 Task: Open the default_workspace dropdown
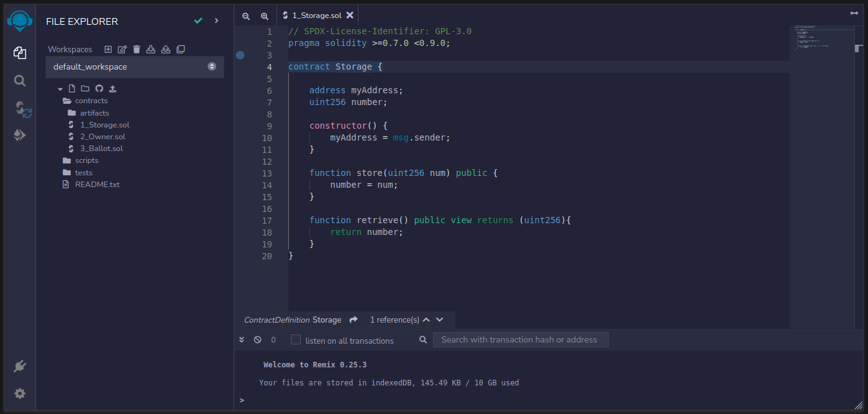[x=135, y=67]
